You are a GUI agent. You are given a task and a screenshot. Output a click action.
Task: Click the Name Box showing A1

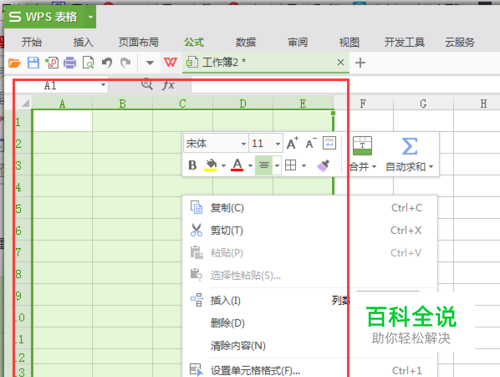coord(57,86)
